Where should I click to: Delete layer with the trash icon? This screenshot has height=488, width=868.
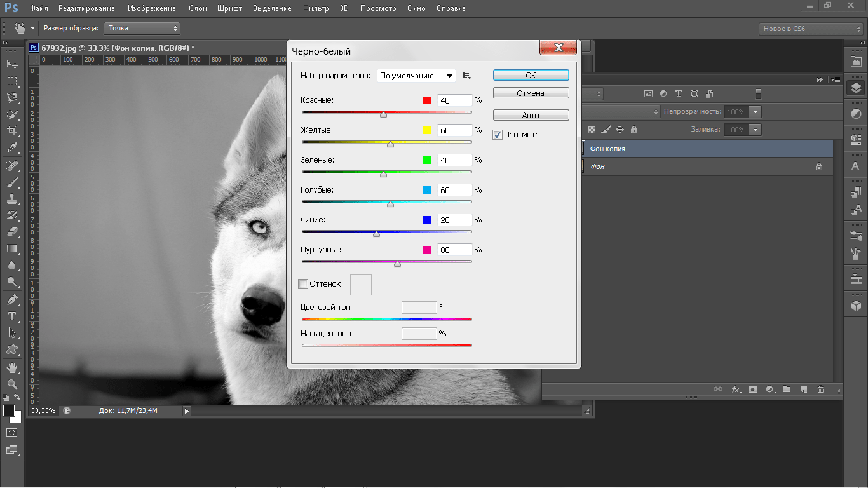tap(821, 390)
